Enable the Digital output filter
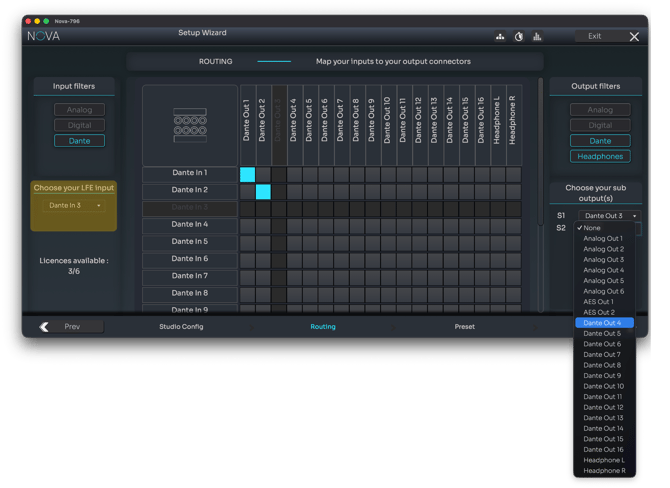This screenshot has height=488, width=670. [600, 125]
